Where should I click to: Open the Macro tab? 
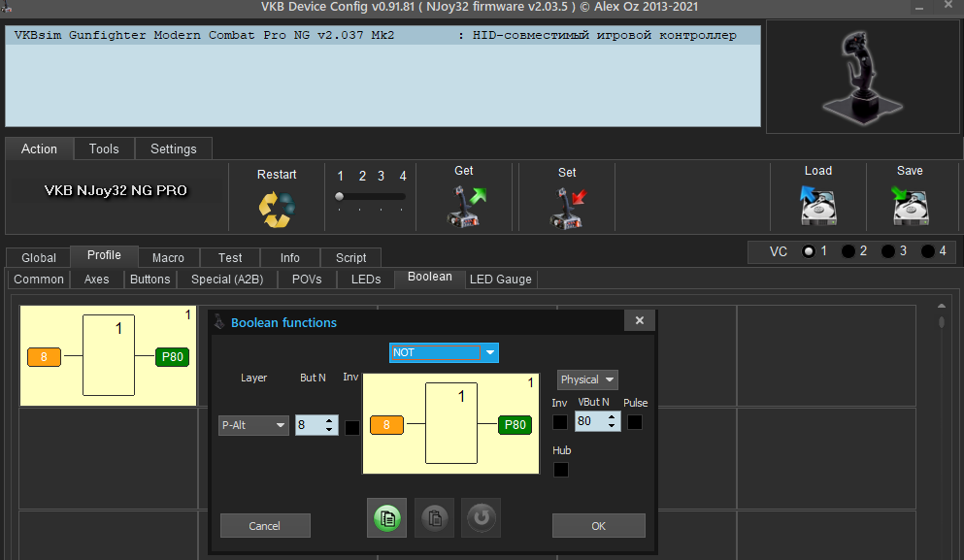(168, 257)
